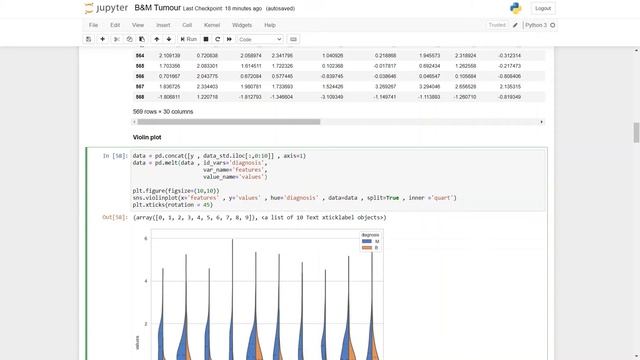
Task: Click the Python logo icon
Action: [516, 8]
